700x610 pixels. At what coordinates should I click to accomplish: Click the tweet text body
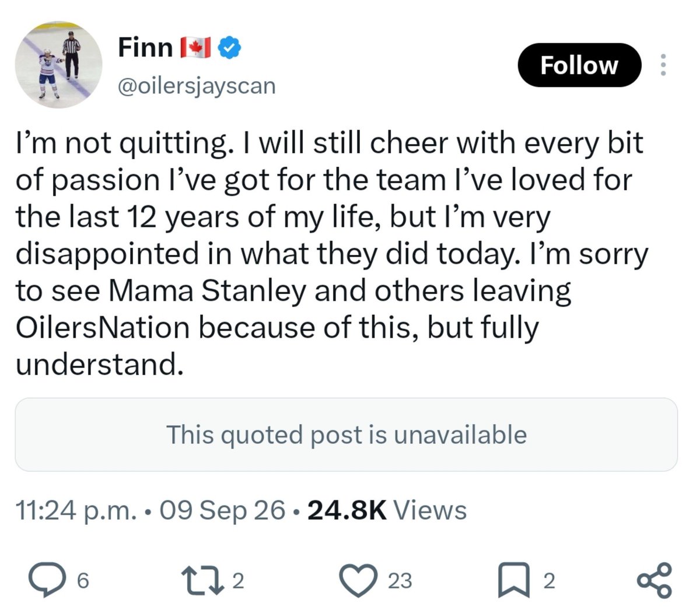click(332, 254)
